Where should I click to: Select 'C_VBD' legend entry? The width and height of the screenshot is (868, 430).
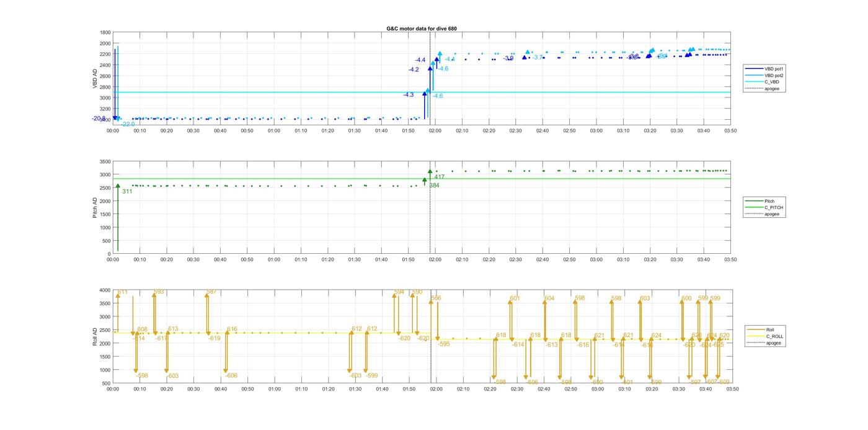click(772, 82)
